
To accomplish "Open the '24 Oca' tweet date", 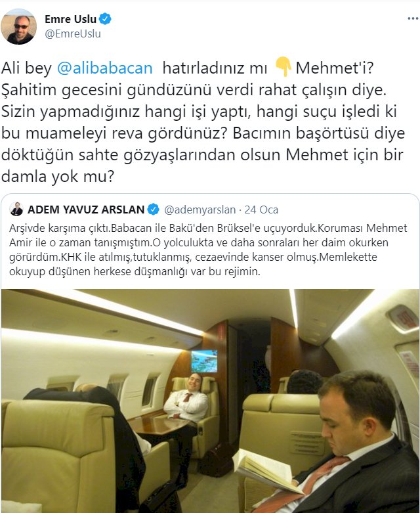I will coord(261,210).
